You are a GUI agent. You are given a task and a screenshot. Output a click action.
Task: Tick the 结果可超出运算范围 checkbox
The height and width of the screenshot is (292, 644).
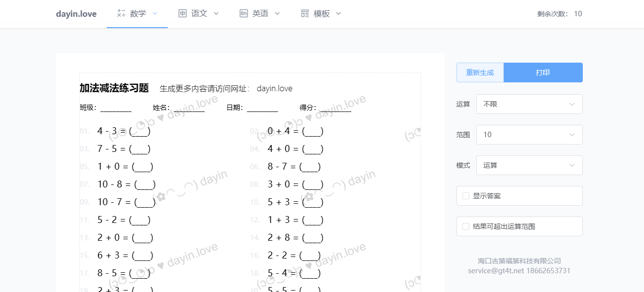(x=466, y=226)
